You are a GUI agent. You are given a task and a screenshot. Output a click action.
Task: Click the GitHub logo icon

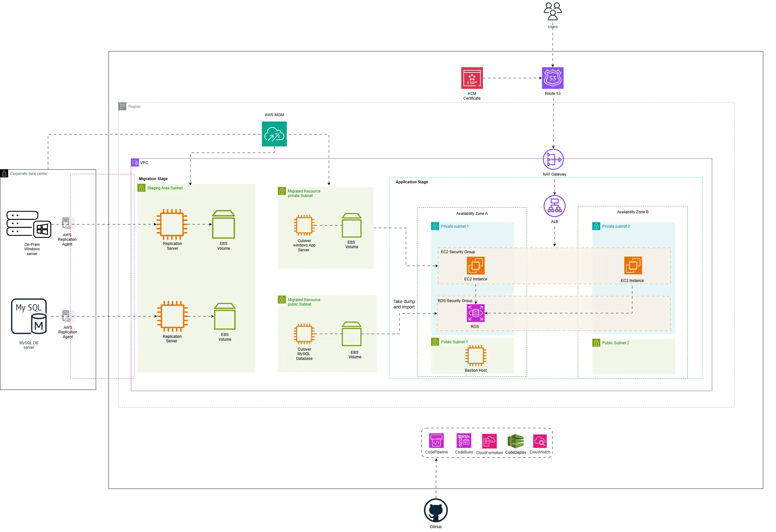point(435,510)
